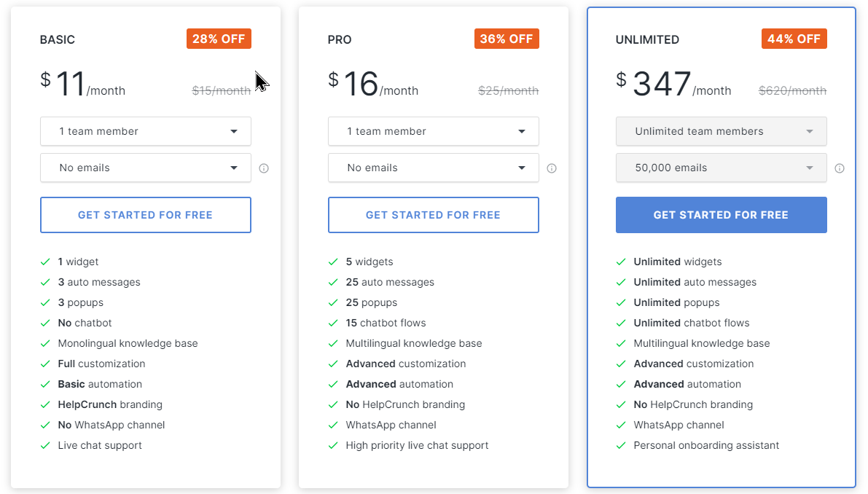Viewport: 868px width, 494px height.
Task: Click info icon beside Pro plan emails
Action: point(552,168)
